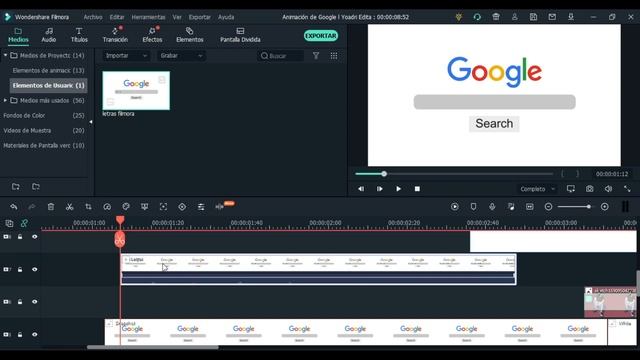The height and width of the screenshot is (360, 640).
Task: Open the Archivo menu
Action: (93, 17)
